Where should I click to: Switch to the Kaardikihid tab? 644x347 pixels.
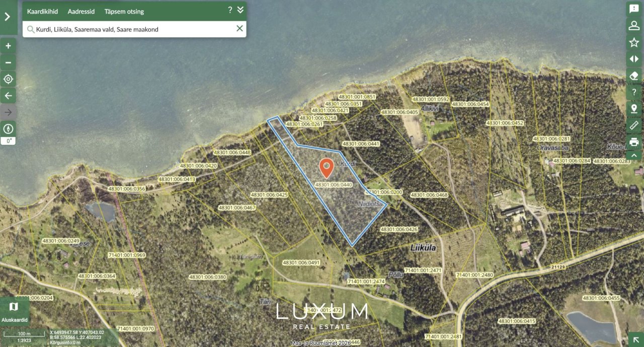click(42, 11)
